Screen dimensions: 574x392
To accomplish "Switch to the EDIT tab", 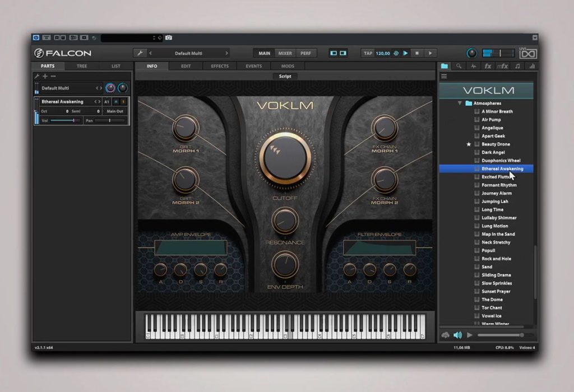I will click(x=186, y=66).
